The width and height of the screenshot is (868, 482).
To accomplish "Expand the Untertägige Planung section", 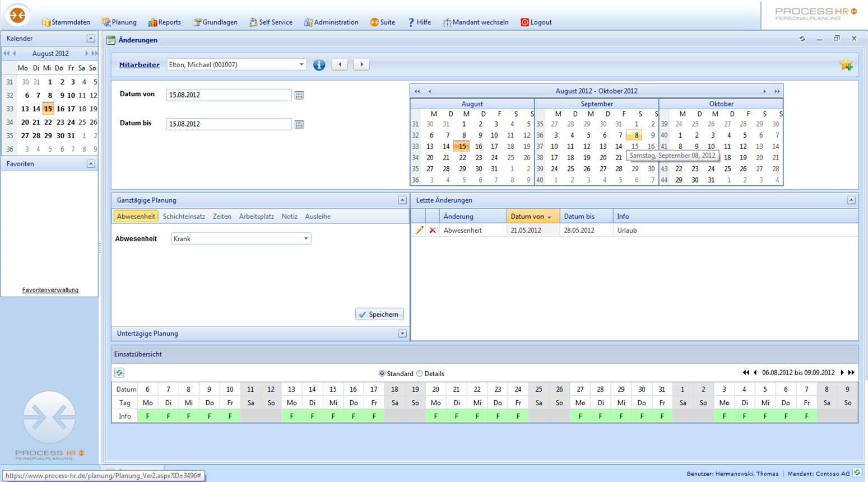I will 402,334.
